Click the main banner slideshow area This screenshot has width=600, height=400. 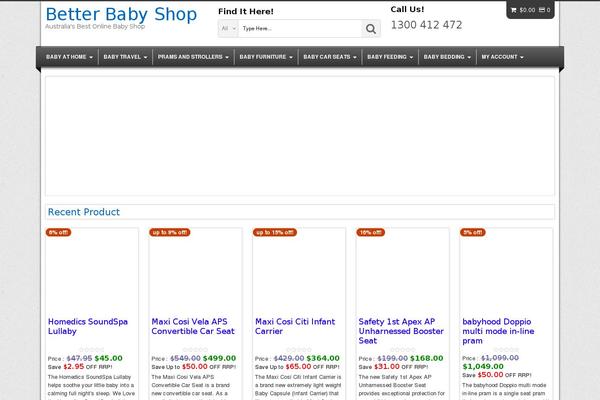point(300,136)
